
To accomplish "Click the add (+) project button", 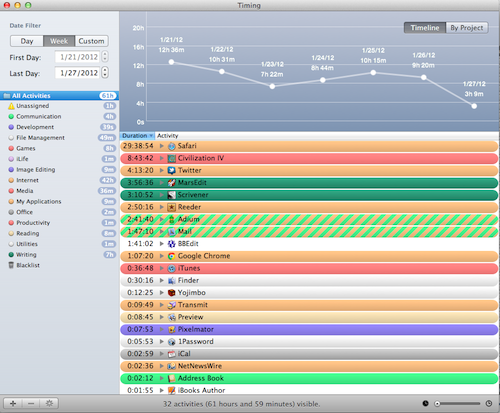I will click(13, 404).
